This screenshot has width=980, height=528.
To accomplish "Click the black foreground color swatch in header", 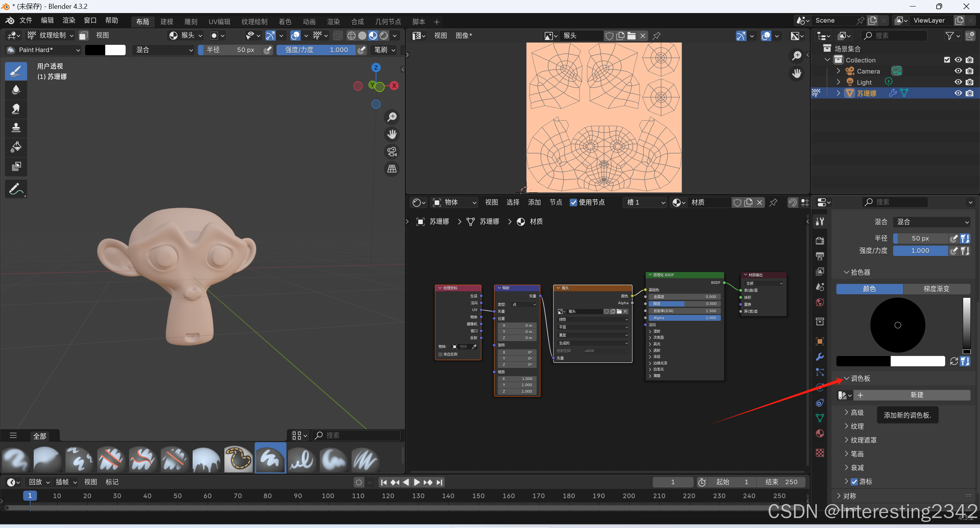I will click(95, 50).
